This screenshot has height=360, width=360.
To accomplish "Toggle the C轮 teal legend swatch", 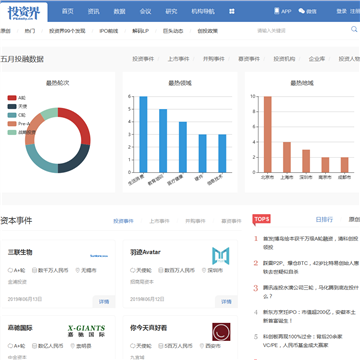I will coord(12,115).
